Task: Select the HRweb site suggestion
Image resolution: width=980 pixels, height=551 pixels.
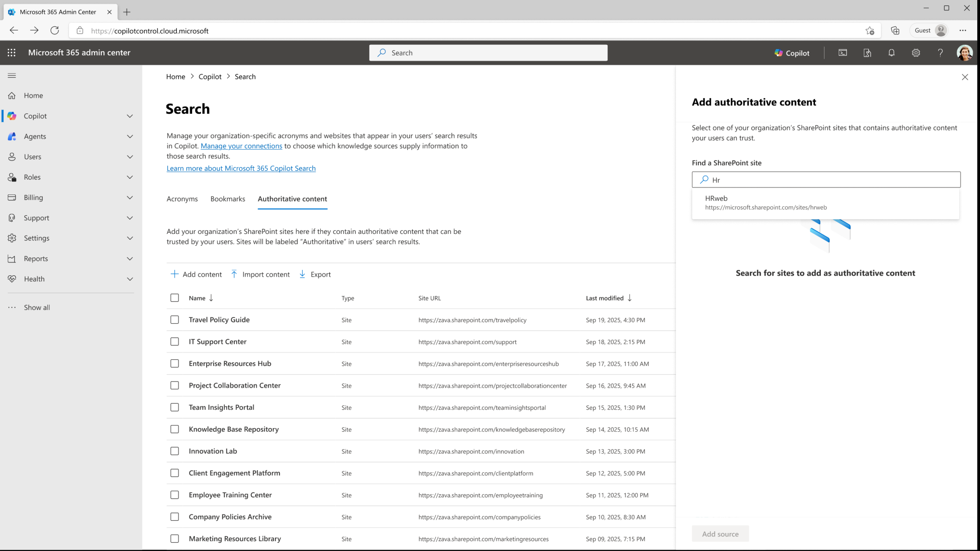Action: pos(825,203)
